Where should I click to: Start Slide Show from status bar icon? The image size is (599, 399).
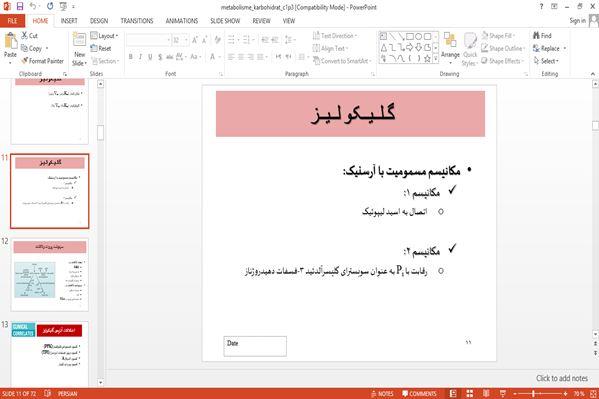[503, 394]
